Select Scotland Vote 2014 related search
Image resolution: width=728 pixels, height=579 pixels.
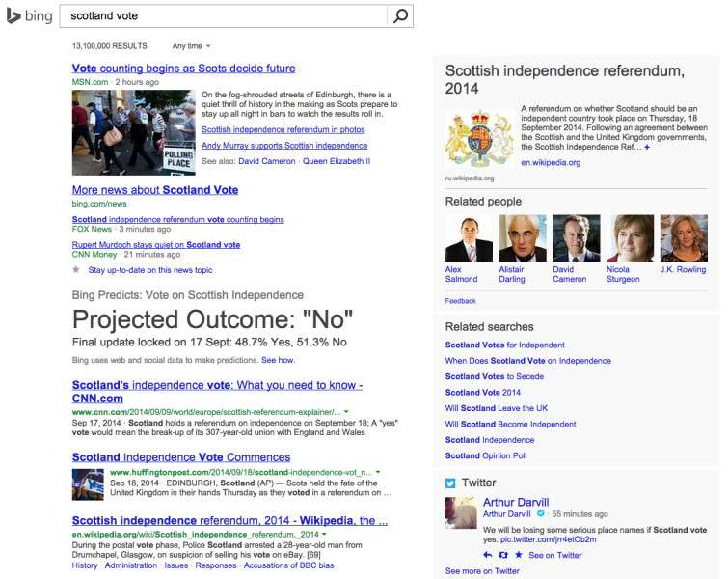483,392
